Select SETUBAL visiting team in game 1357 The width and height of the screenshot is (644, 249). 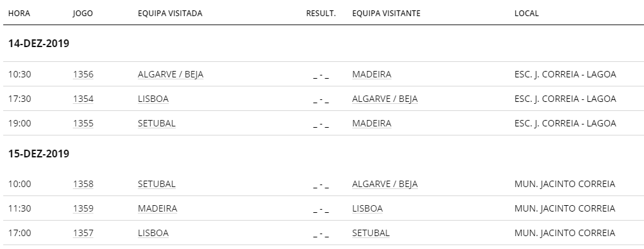coord(370,233)
